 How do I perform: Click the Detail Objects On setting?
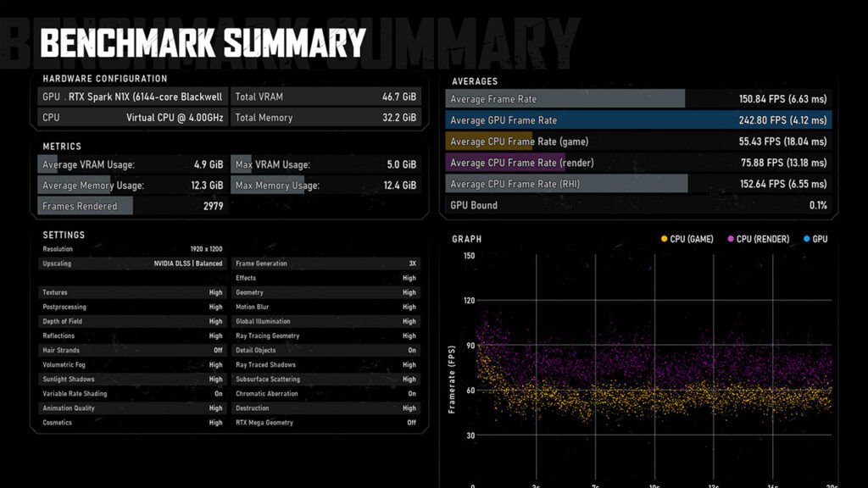tap(326, 350)
